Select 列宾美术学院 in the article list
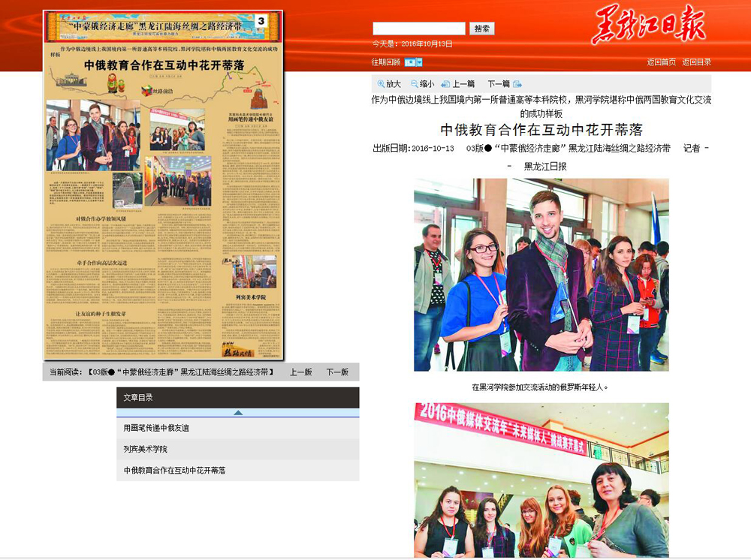 [x=146, y=449]
